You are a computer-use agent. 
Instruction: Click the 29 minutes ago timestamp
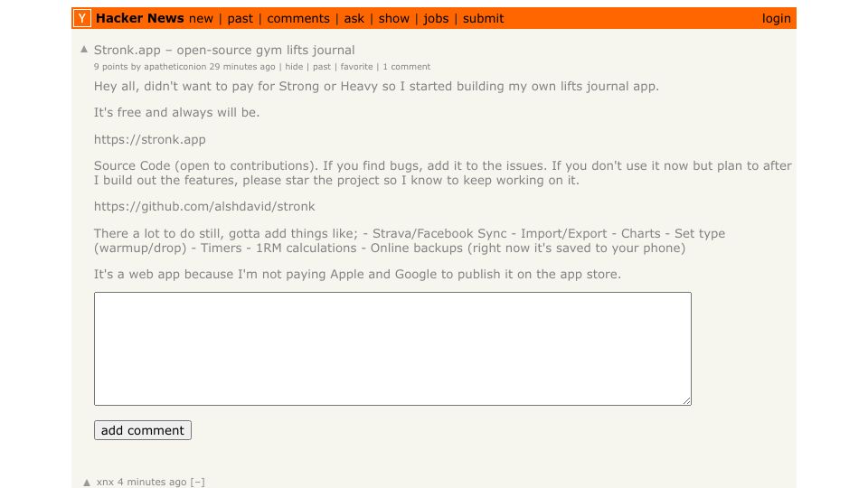click(x=242, y=66)
